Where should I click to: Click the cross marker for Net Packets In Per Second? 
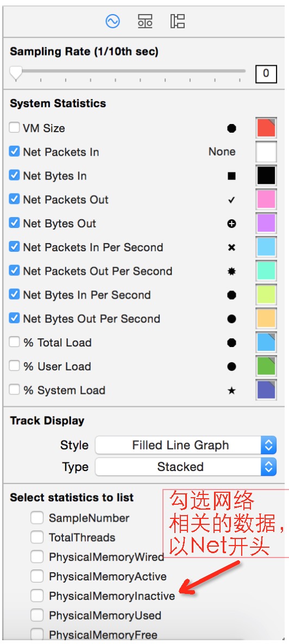[x=231, y=247]
